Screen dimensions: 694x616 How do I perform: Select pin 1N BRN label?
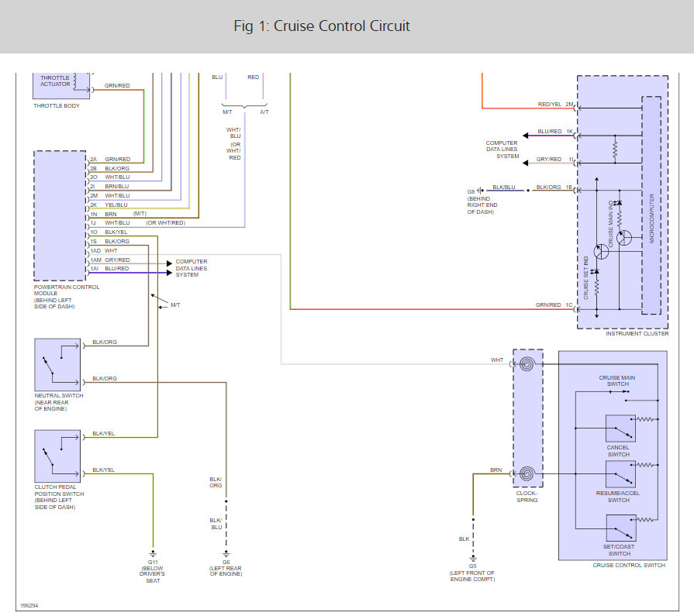click(104, 214)
